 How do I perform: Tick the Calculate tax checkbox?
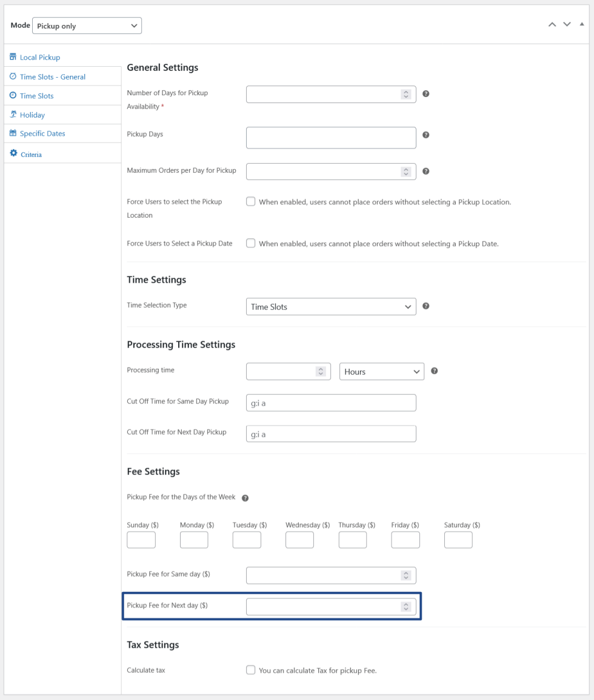[251, 670]
